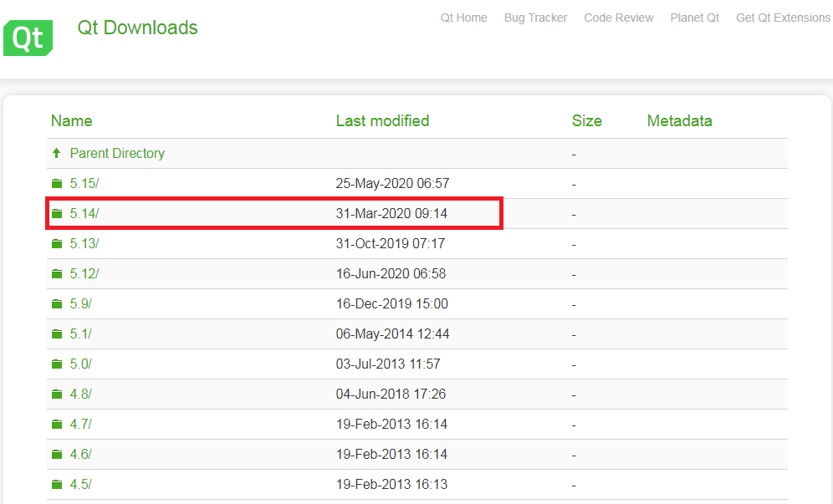
Task: Click the folder icon beside 5.12/
Action: click(57, 273)
